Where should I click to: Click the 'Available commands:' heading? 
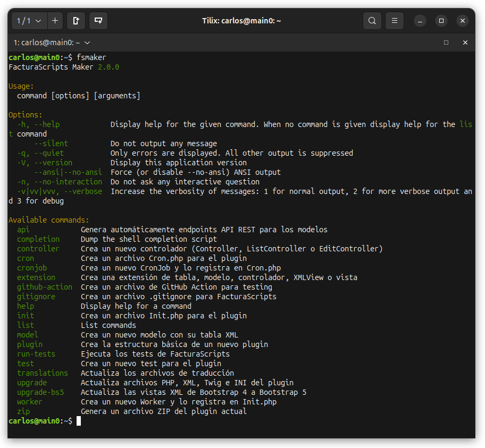48,219
